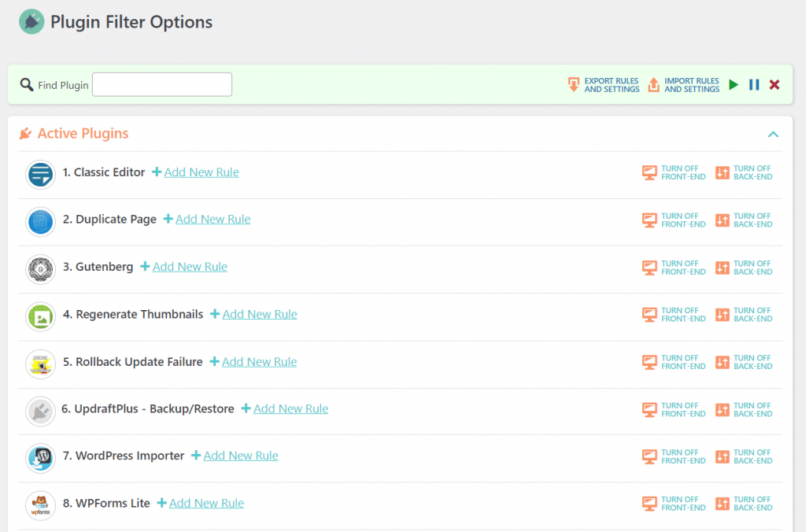Turn off front-end for Classic Editor
The height and width of the screenshot is (532, 806).
pyautogui.click(x=674, y=172)
